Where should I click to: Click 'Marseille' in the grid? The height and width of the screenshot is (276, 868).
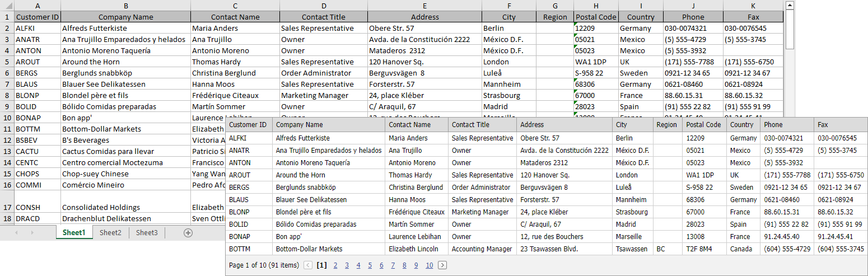(x=633, y=237)
